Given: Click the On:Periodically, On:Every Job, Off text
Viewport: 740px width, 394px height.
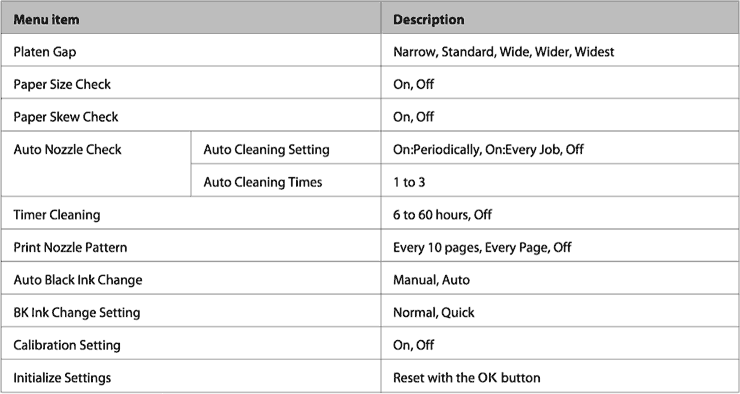Looking at the screenshot, I should (488, 149).
